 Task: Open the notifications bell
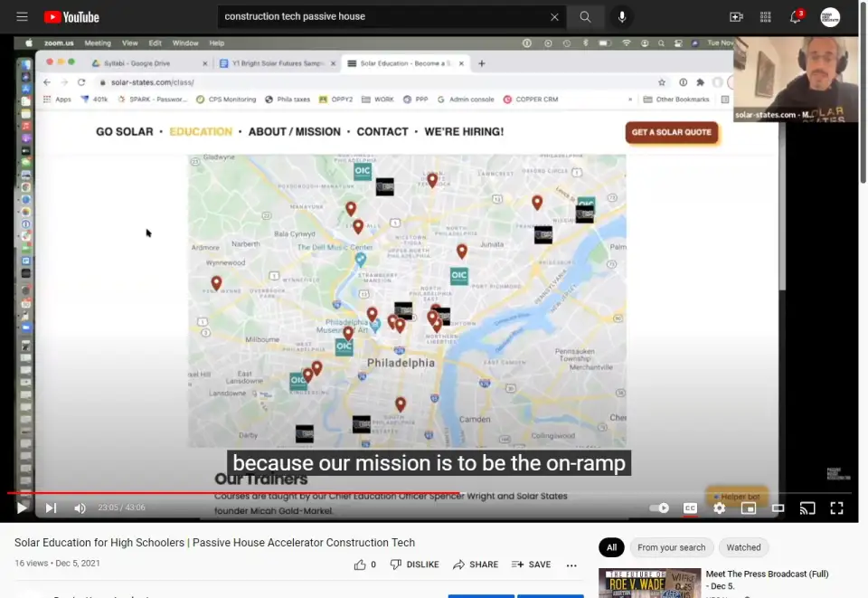pos(796,17)
